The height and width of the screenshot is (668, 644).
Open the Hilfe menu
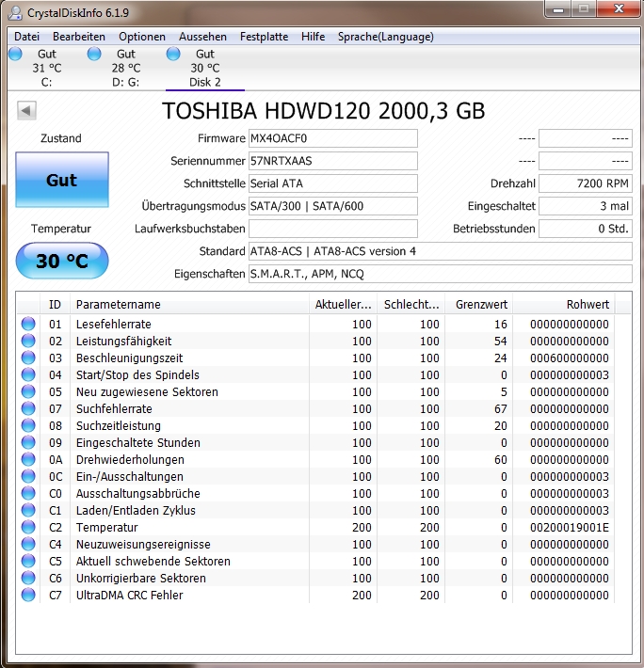pos(313,37)
